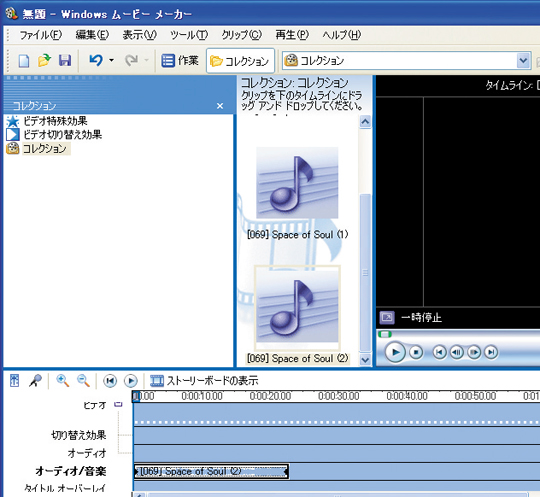This screenshot has width=540, height=497.
Task: Click the New Project icon
Action: [x=23, y=61]
